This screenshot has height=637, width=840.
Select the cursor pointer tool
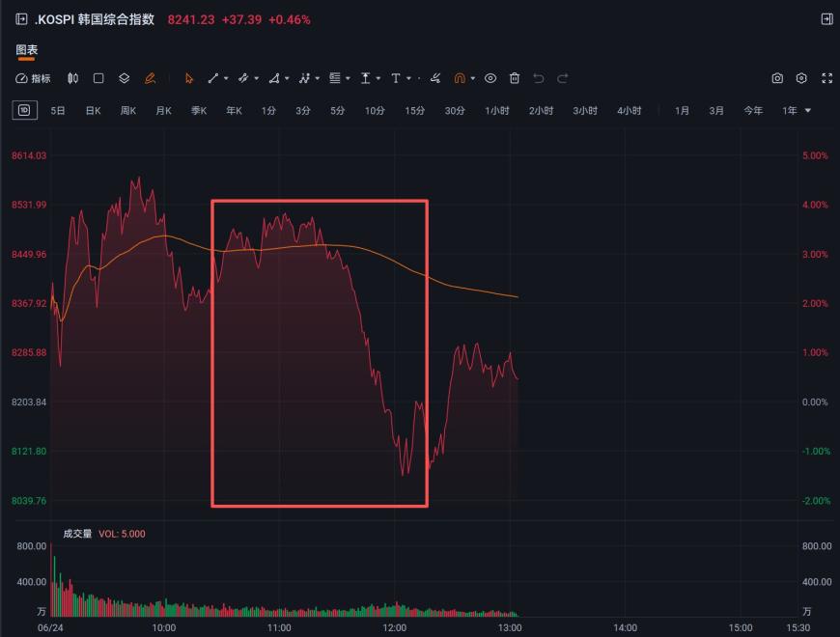[188, 79]
